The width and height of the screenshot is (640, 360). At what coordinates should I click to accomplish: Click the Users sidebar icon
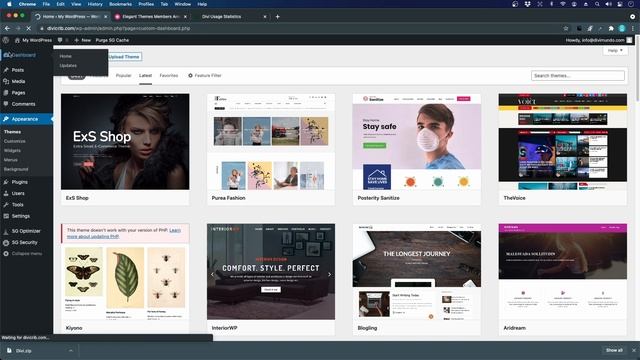(6, 193)
